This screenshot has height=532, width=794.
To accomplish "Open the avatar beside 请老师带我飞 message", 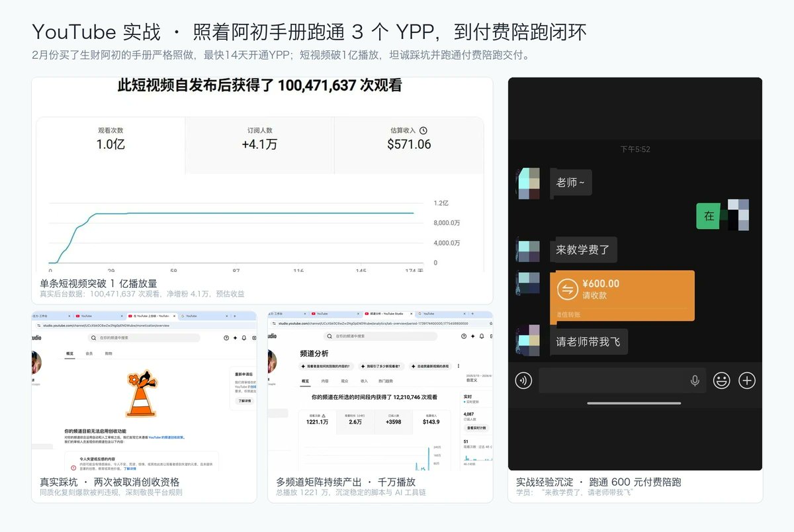I will tap(527, 340).
